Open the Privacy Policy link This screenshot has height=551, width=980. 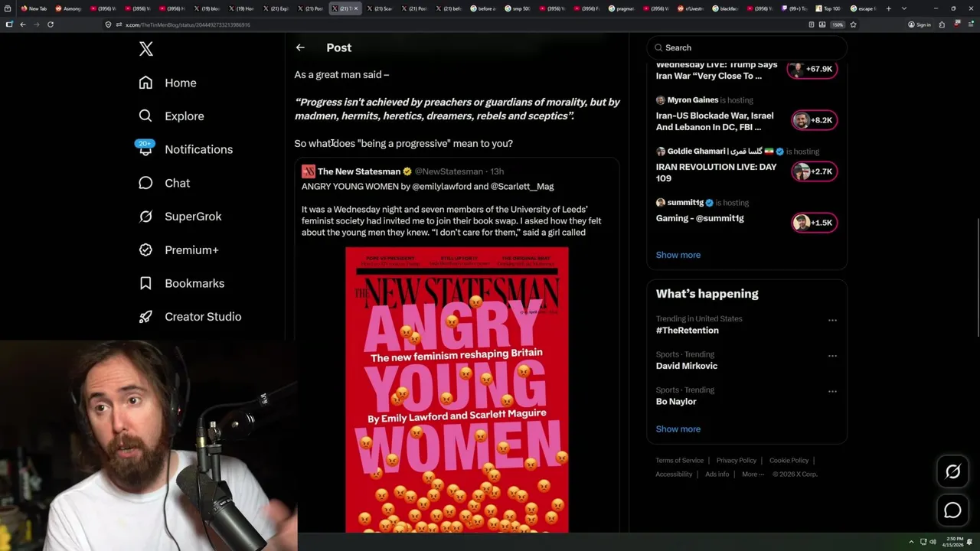point(736,461)
